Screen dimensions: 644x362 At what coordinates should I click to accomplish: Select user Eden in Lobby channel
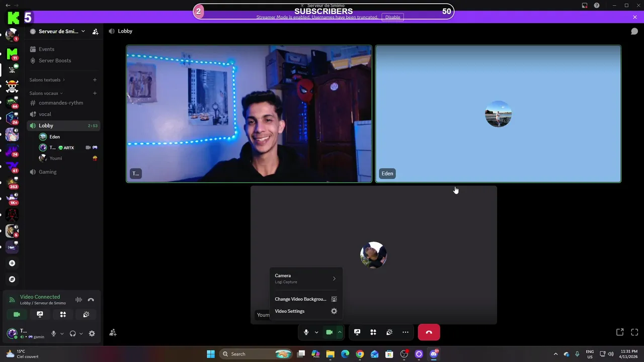coord(68,137)
